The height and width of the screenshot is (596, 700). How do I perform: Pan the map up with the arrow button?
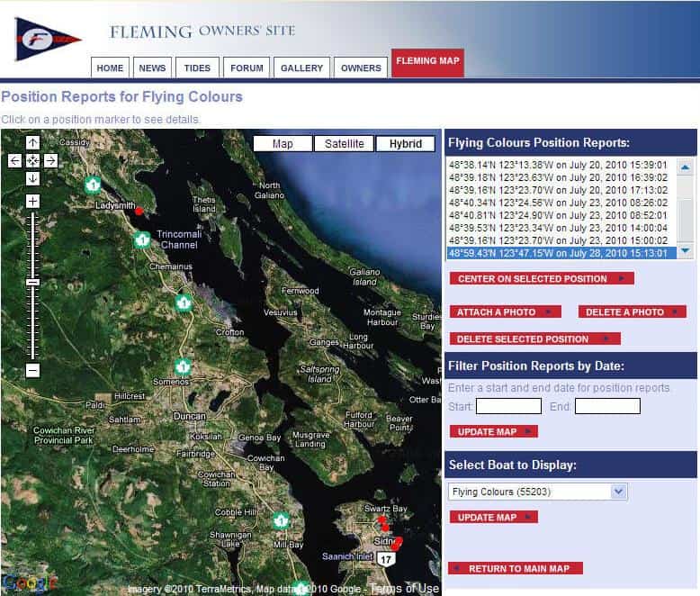point(32,142)
